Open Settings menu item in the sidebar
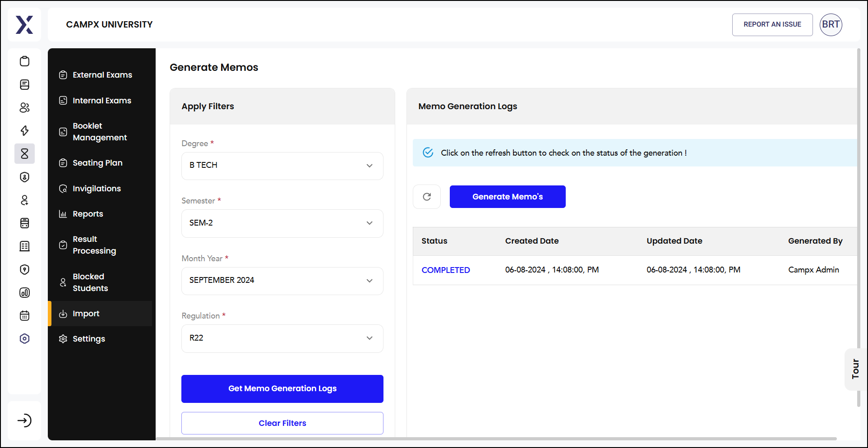This screenshot has width=868, height=448. tap(100, 339)
